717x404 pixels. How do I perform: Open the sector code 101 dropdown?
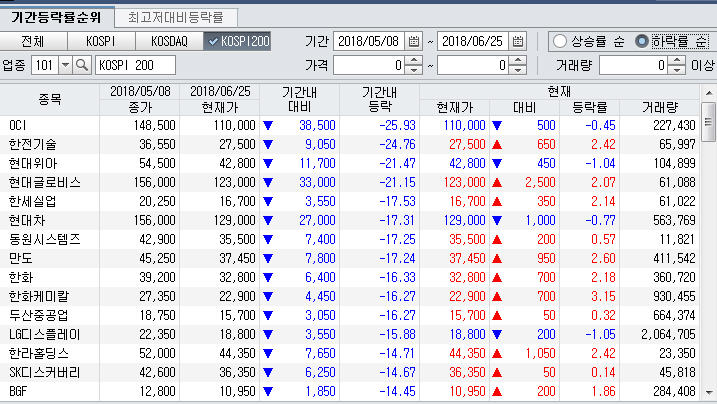65,65
